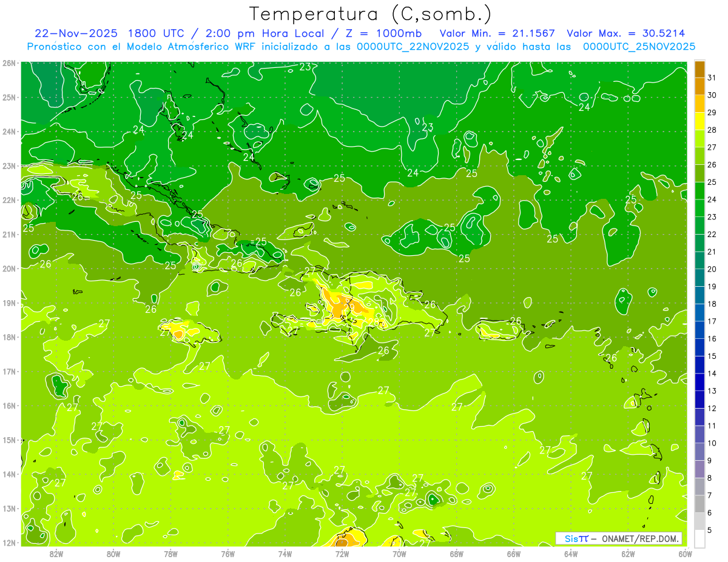
Task: Click the brown legend swatch above 31
Action: (x=699, y=69)
